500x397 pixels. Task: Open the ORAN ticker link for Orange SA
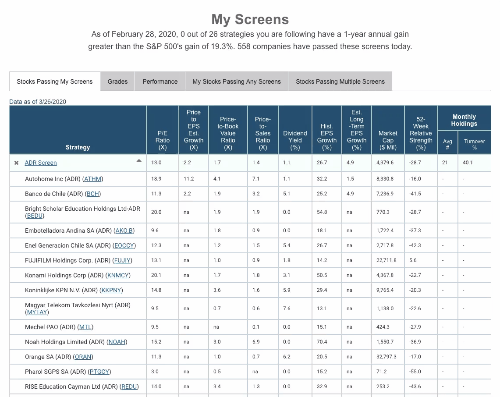[83, 357]
